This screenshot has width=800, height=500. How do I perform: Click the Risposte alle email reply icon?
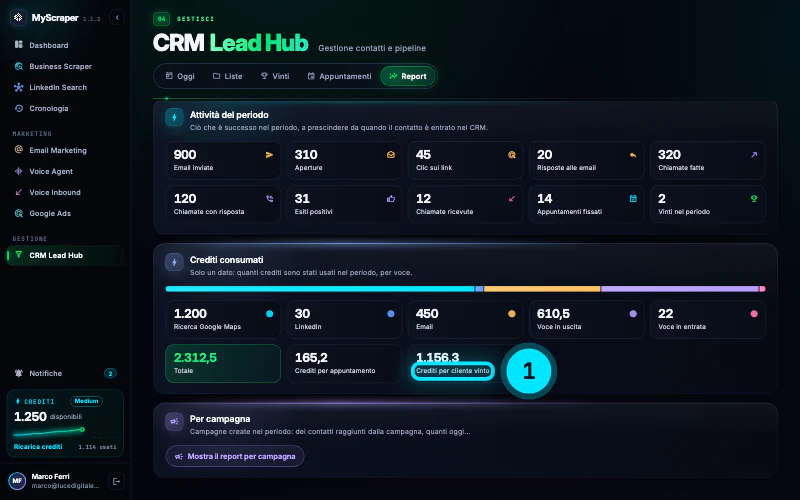pyautogui.click(x=633, y=155)
